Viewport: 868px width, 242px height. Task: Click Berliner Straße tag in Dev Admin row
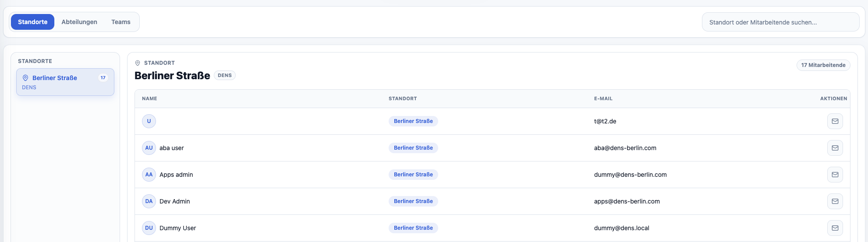pos(413,201)
